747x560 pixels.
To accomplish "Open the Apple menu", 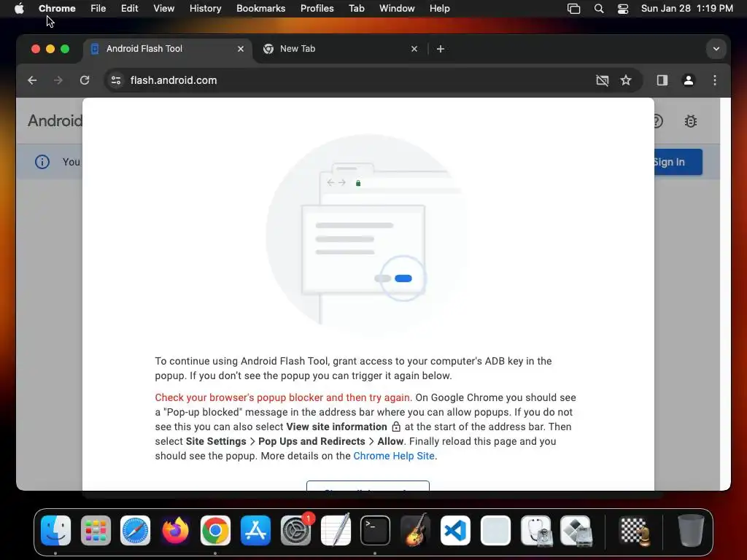I will 19,9.
